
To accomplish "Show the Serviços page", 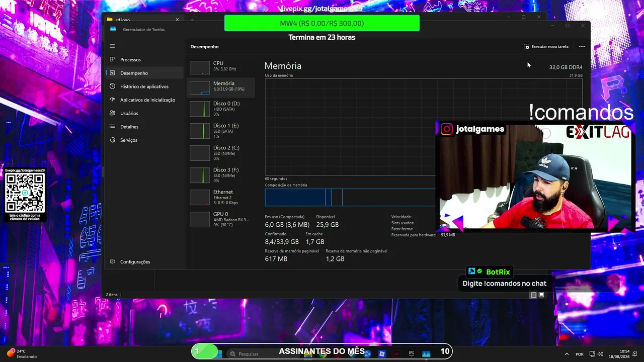I will click(145, 140).
